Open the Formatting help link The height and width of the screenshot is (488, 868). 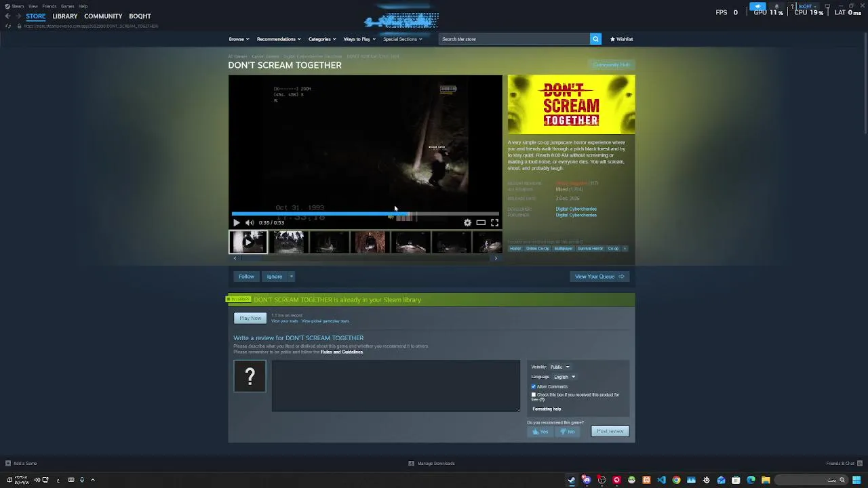[x=547, y=409]
